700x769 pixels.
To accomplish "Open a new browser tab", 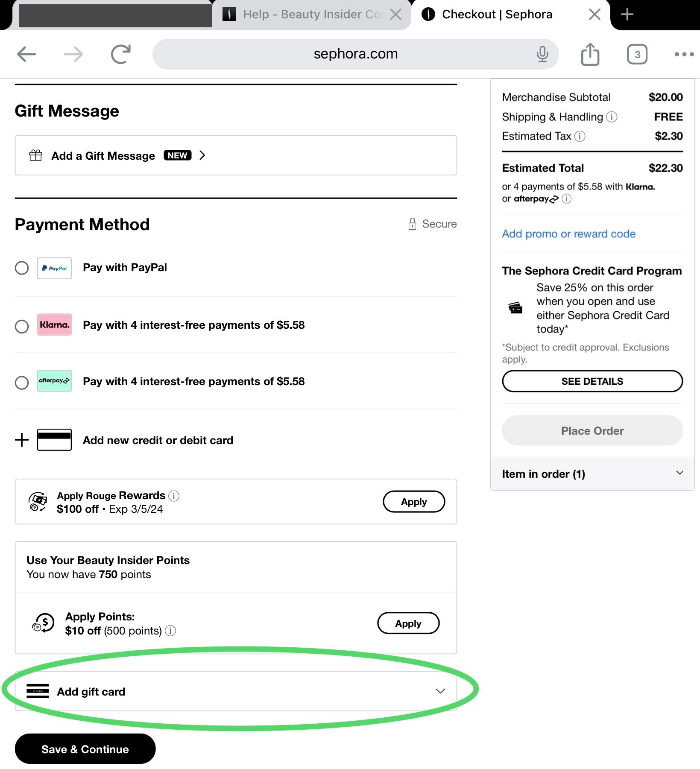I will pyautogui.click(x=627, y=15).
